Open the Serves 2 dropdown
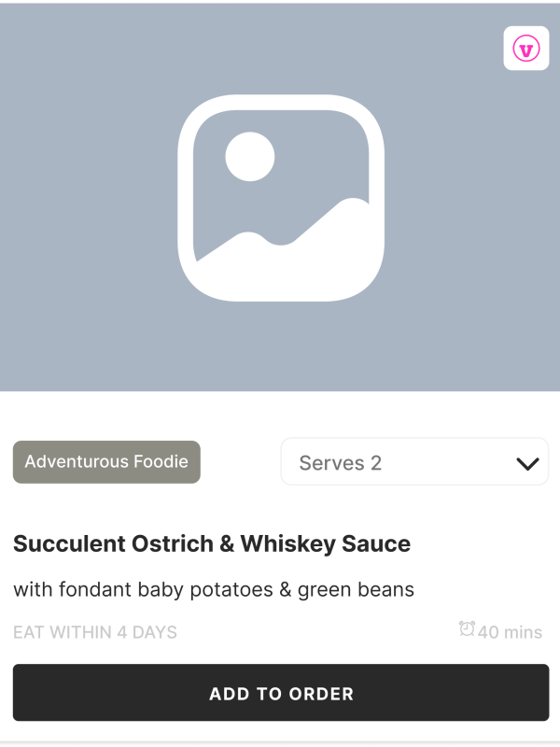 [x=414, y=462]
